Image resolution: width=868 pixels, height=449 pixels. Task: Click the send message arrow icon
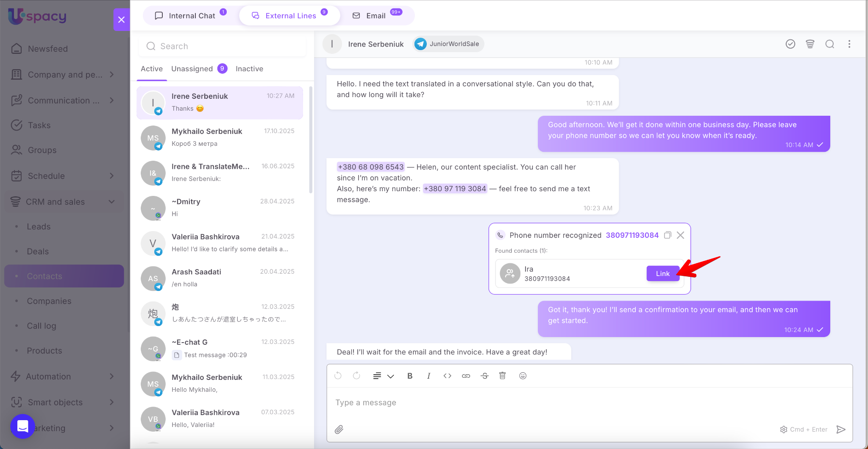pos(841,429)
